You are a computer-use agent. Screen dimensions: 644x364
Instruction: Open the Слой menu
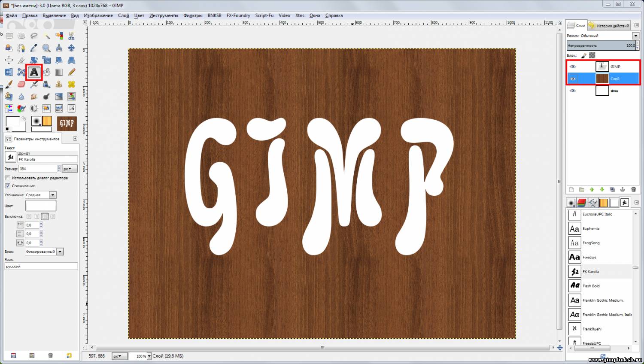click(x=124, y=15)
